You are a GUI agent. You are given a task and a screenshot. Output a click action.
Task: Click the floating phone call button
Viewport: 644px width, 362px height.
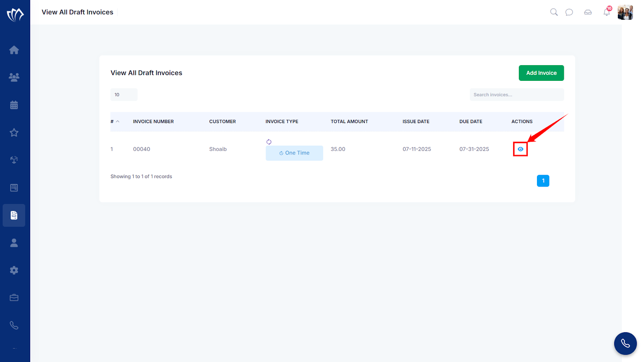625,343
